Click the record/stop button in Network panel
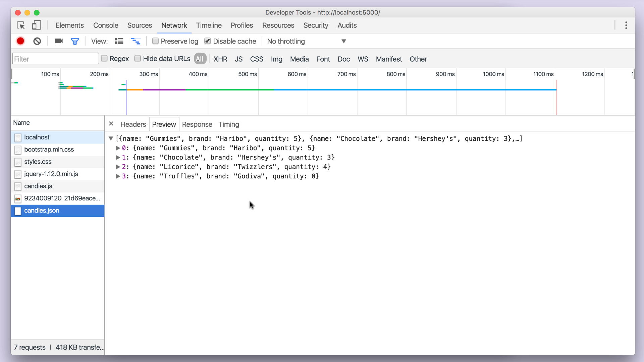This screenshot has width=644, height=362. tap(21, 41)
